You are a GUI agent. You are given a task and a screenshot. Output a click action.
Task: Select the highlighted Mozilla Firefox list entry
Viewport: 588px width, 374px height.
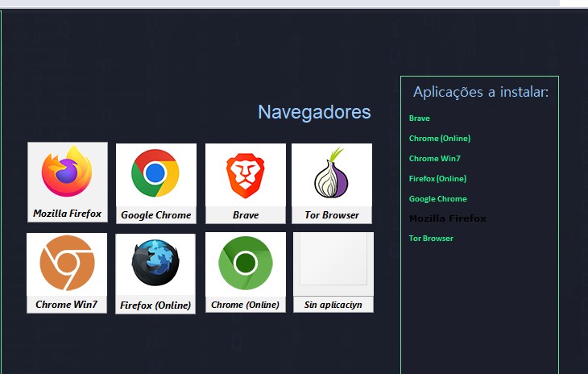[448, 218]
